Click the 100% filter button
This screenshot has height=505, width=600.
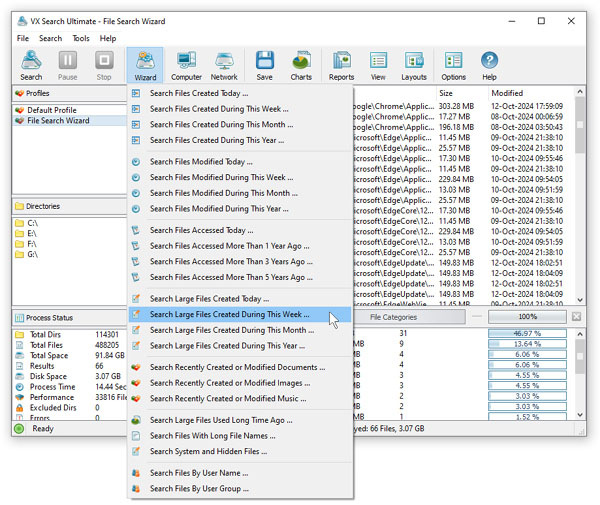pyautogui.click(x=527, y=317)
